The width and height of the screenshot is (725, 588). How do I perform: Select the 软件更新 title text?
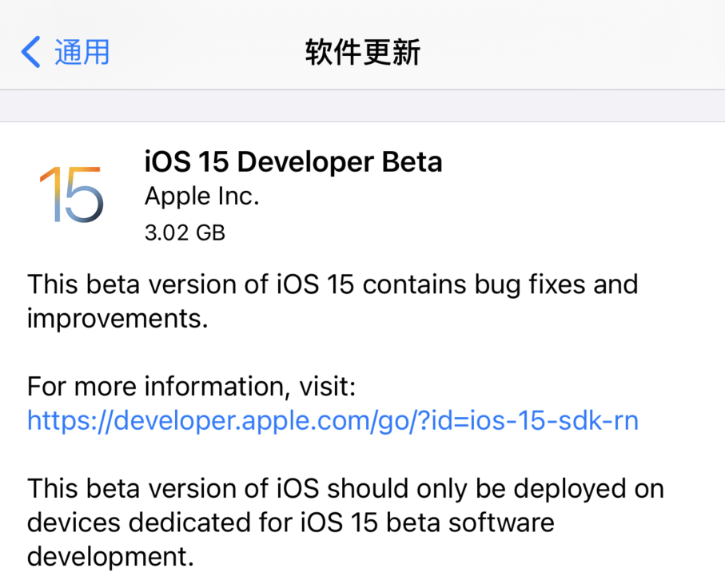click(362, 52)
